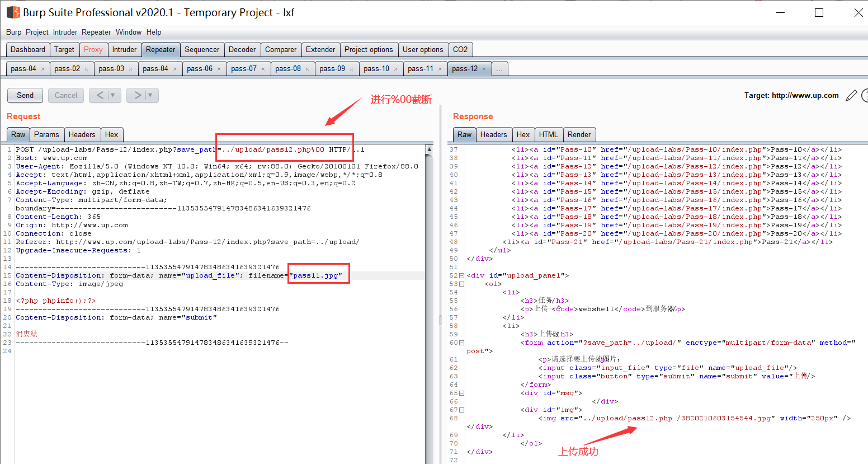
Task: Open the Burp menu in the menu bar
Action: click(x=13, y=32)
